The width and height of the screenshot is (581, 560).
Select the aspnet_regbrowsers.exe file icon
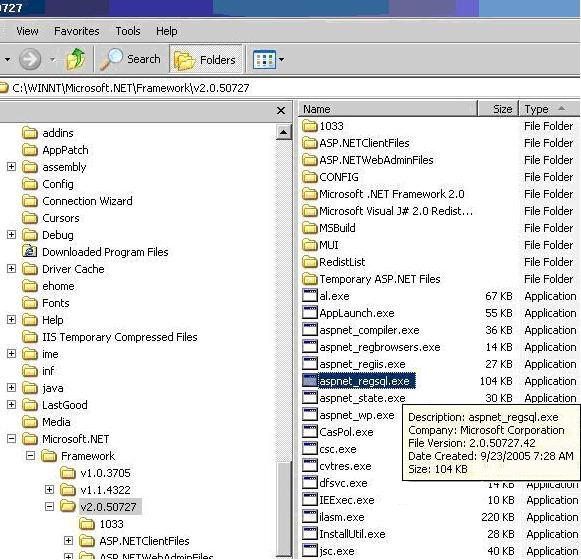click(310, 347)
